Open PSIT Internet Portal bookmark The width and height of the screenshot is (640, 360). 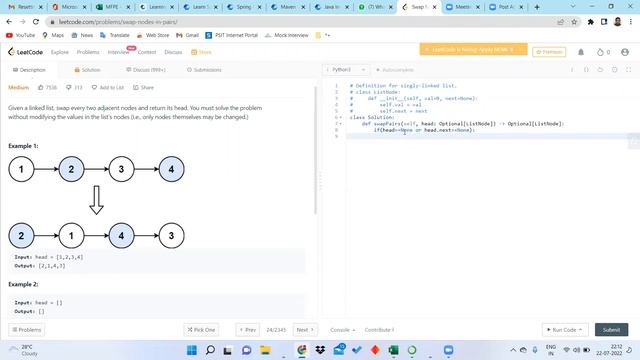coord(231,36)
